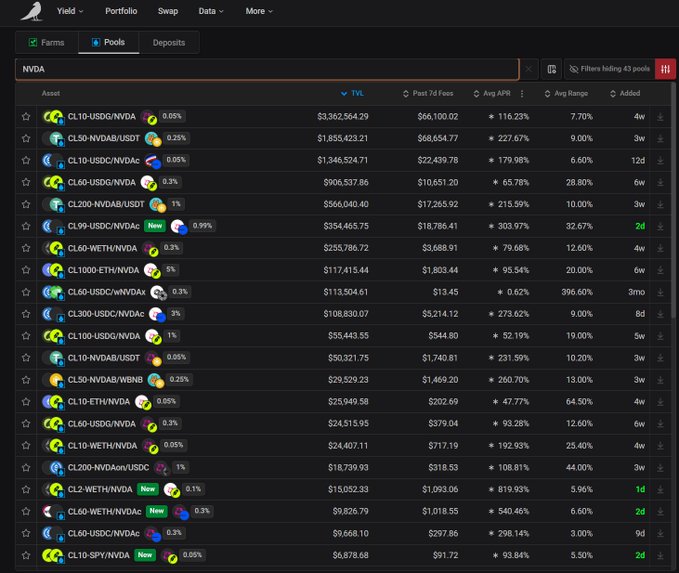679x573 pixels.
Task: Click protocol icon beside CL300-USDC/NVDAc
Action: coord(157,314)
